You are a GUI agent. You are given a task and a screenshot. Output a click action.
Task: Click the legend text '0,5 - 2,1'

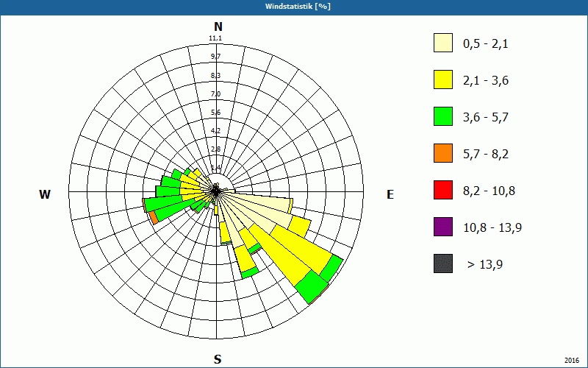[486, 44]
